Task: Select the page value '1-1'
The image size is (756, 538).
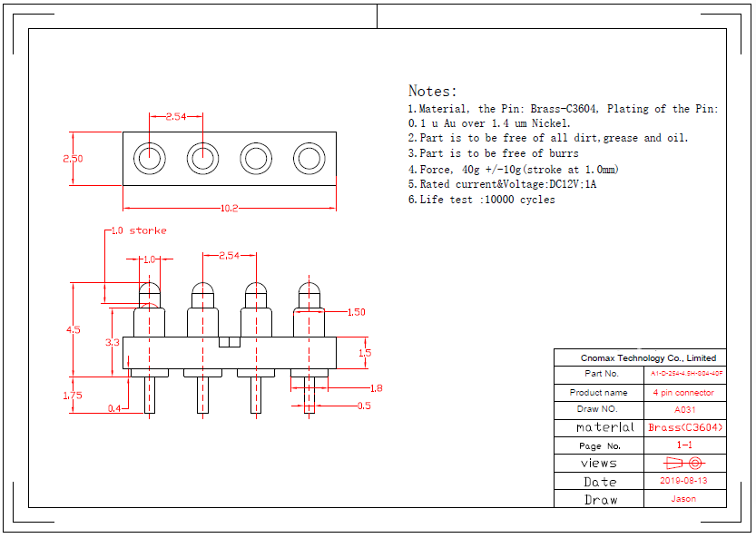Action: (x=684, y=445)
